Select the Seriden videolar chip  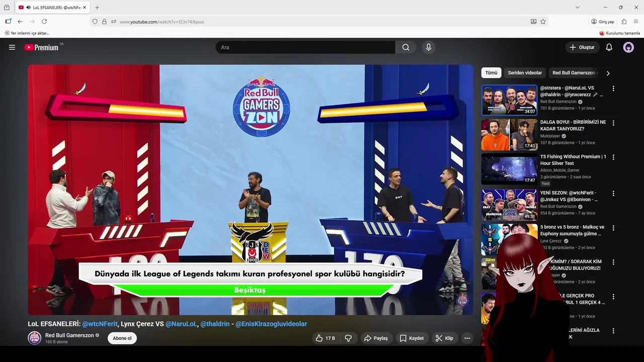tap(525, 73)
